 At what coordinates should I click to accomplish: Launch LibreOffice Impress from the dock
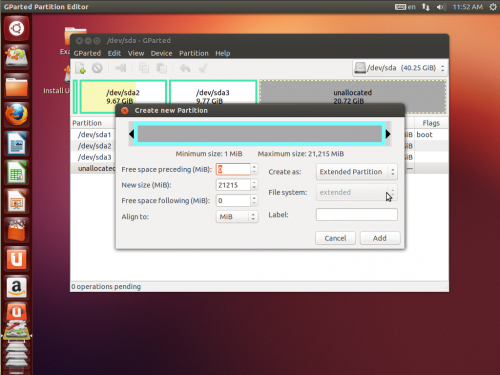pos(16,201)
